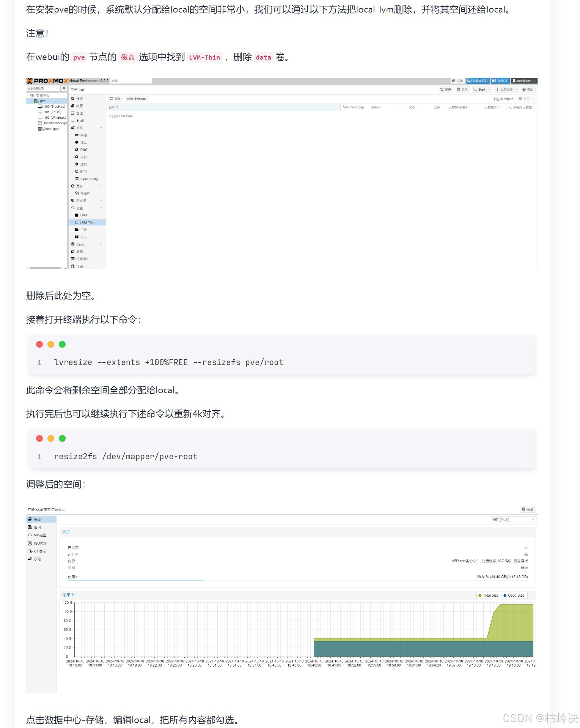The width and height of the screenshot is (580, 728).
Task: Collapse the 更新 menu section
Action: 101,186
